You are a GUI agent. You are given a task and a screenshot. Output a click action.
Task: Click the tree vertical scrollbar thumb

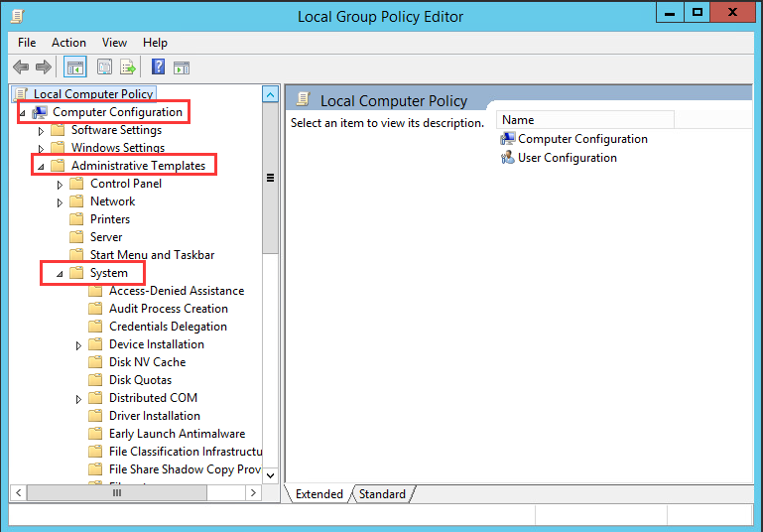tap(270, 178)
